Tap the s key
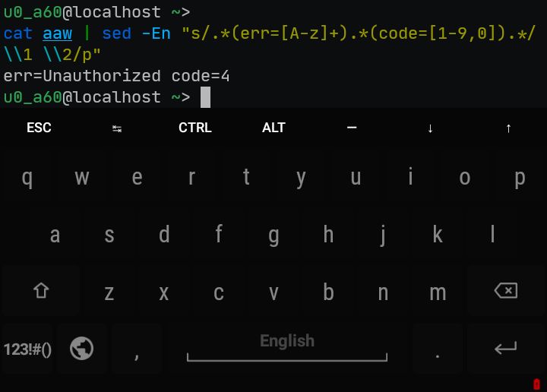The width and height of the screenshot is (547, 392). pos(109,235)
